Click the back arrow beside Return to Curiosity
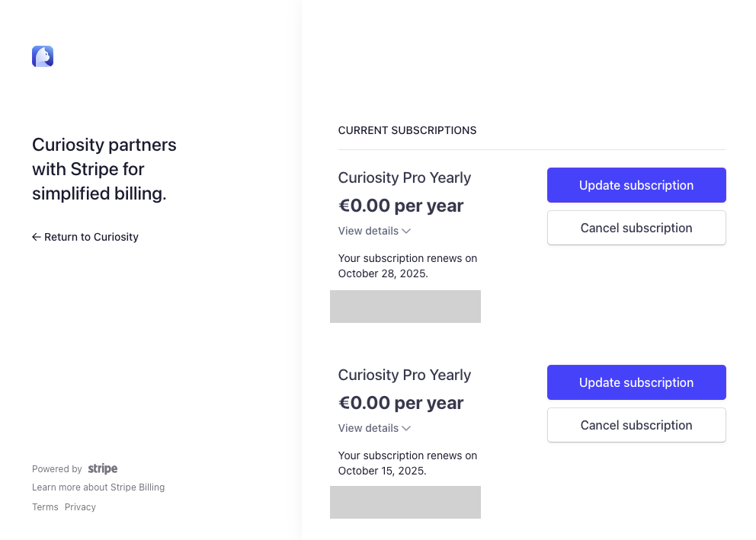 click(36, 237)
